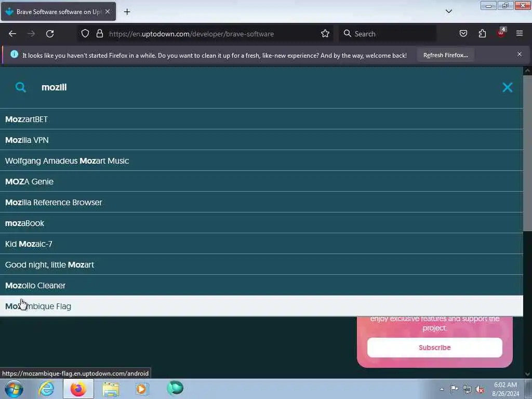This screenshot has height=399, width=532.
Task: Close the Brave Software tab
Action: coord(107,11)
